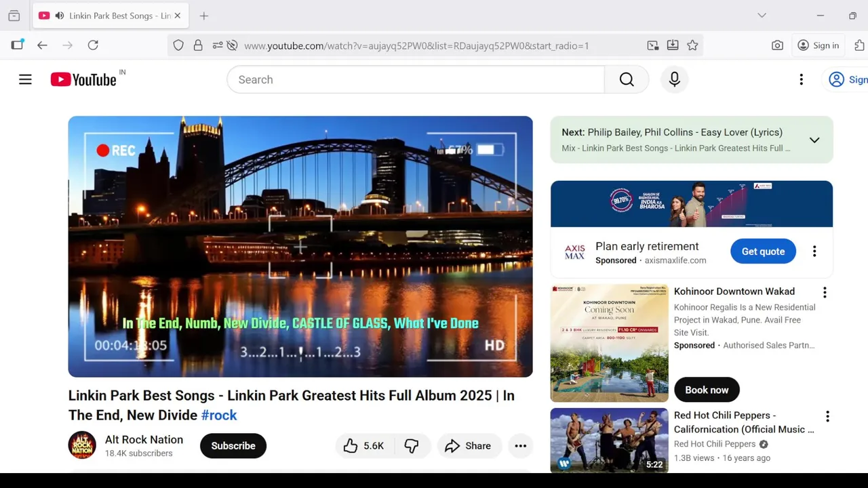Click the Axis Max banner image

pos(692,204)
